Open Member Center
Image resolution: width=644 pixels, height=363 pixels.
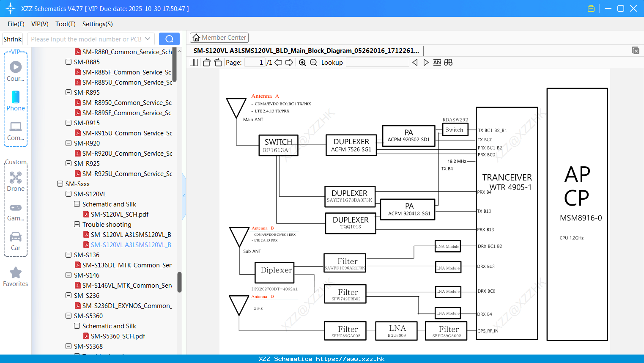point(219,38)
